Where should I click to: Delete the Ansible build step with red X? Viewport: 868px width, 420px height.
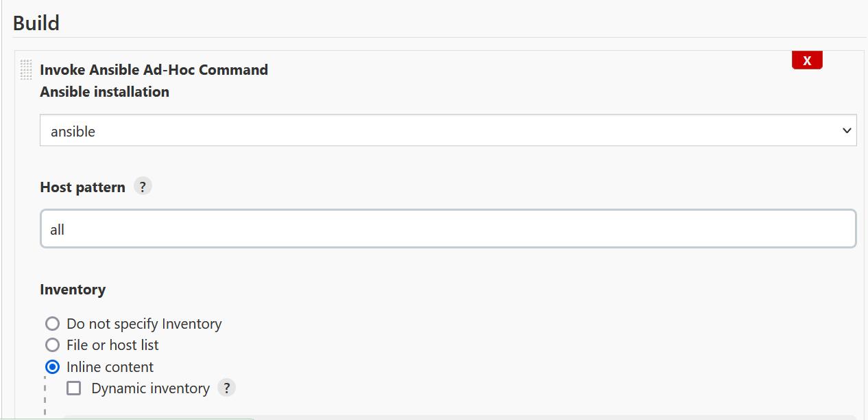807,60
